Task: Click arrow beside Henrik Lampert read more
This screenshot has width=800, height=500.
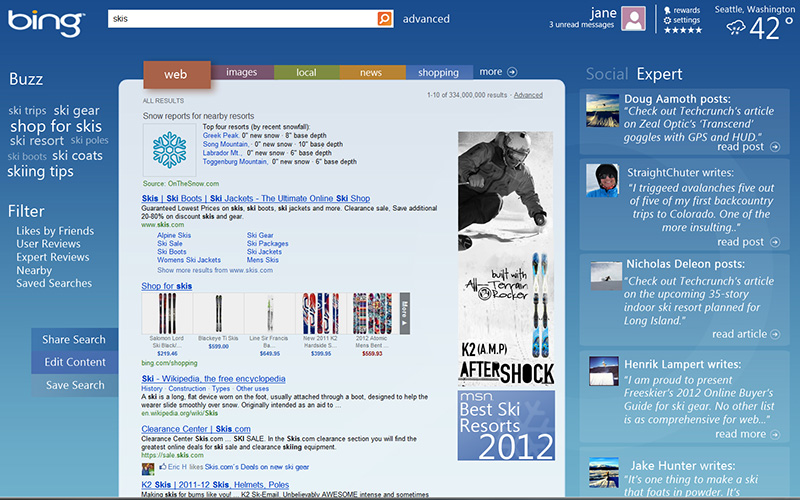Action: [774, 434]
